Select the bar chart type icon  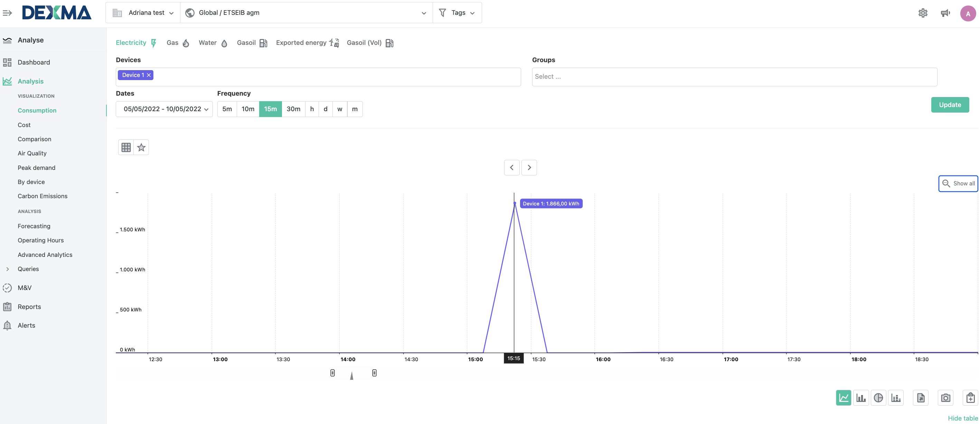(860, 398)
